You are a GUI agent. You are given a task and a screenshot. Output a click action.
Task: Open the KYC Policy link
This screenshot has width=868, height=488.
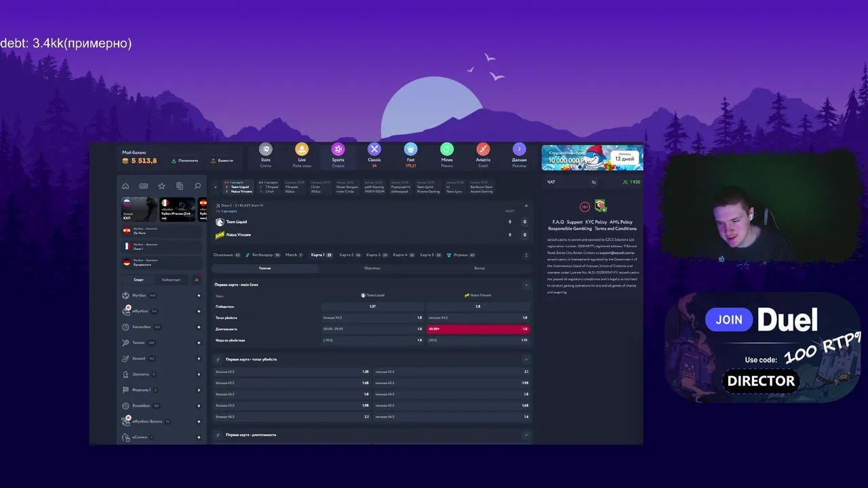596,222
